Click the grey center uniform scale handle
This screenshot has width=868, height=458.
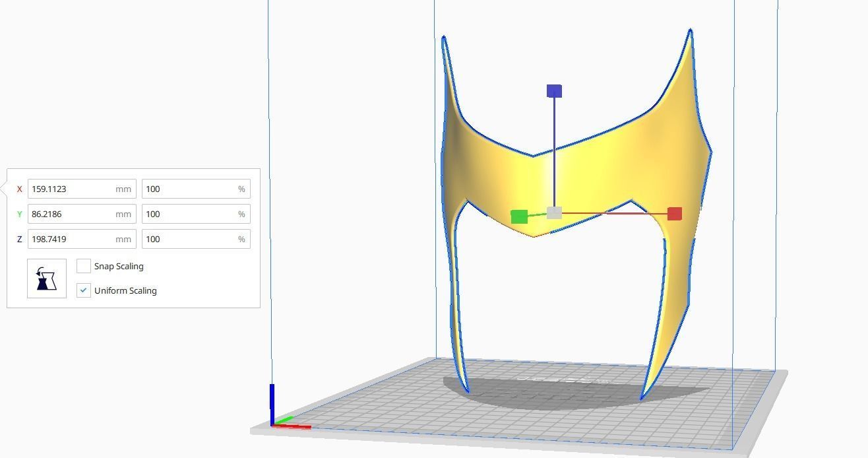[554, 213]
